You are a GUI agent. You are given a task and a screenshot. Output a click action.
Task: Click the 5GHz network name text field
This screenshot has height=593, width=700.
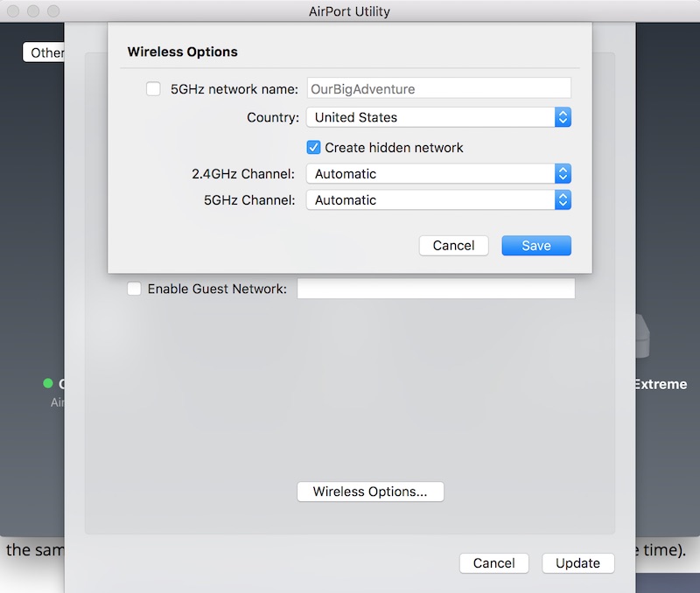tap(438, 88)
